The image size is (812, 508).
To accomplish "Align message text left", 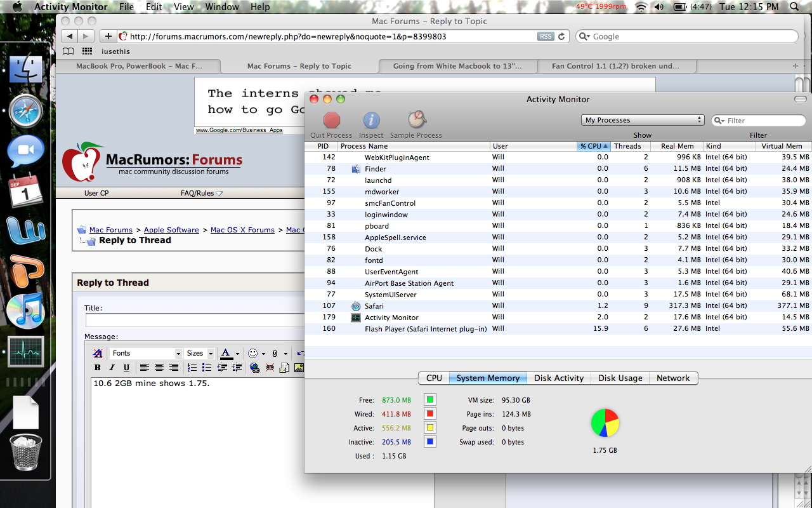I will (x=145, y=368).
